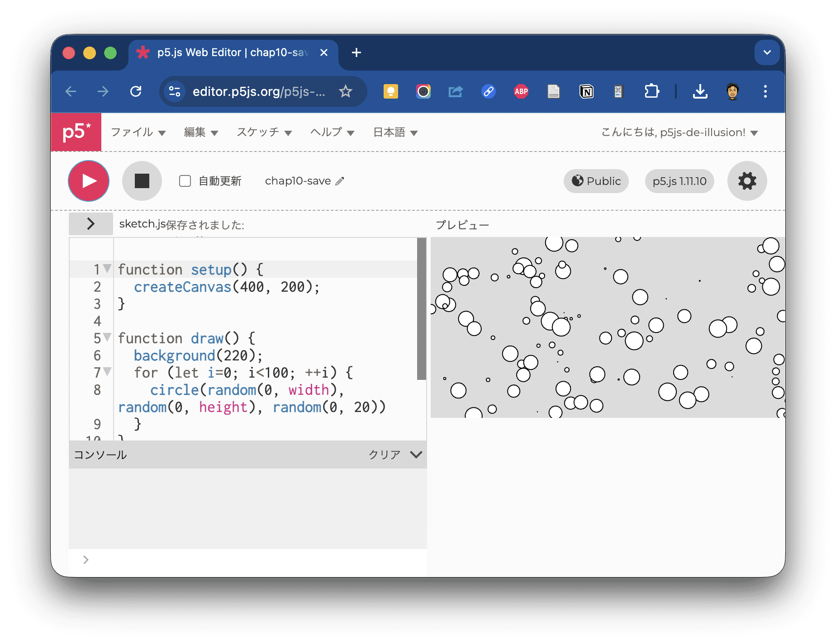The height and width of the screenshot is (644, 836).
Task: Open Chrome downloads
Action: pos(700,91)
